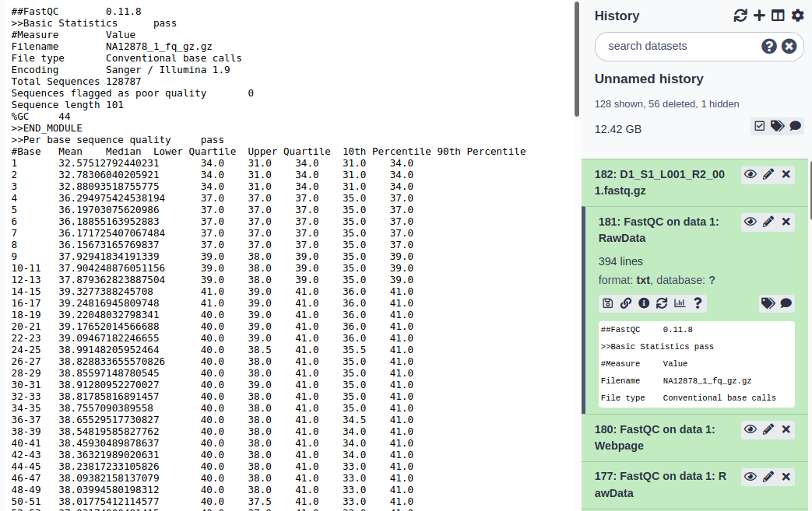
Task: Click the peek preview of dataset 181
Action: click(697, 364)
